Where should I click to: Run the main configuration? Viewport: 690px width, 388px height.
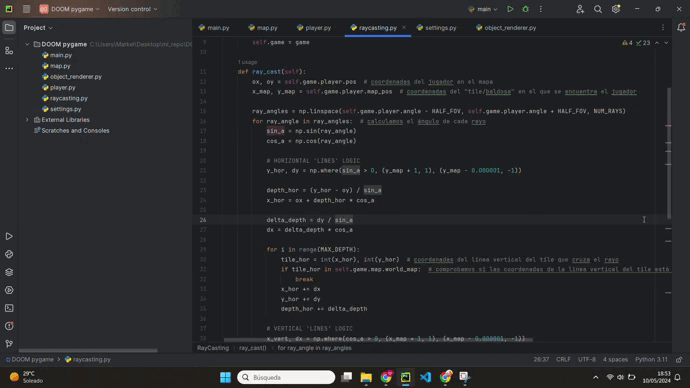(510, 9)
